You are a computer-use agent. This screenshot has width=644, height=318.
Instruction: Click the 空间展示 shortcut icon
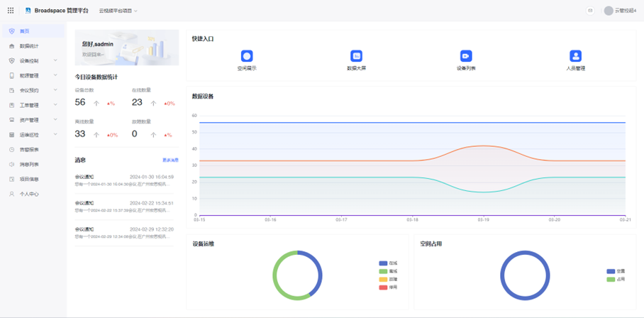tap(247, 56)
